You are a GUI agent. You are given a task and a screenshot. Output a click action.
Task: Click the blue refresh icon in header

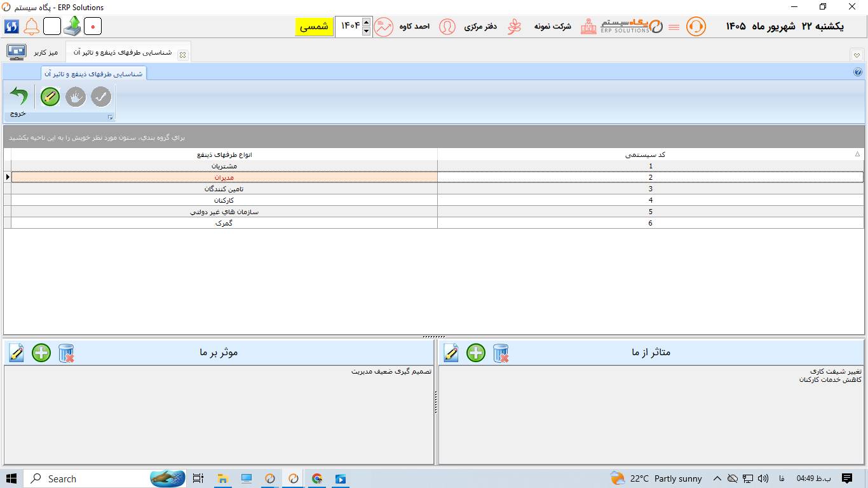pyautogui.click(x=11, y=27)
